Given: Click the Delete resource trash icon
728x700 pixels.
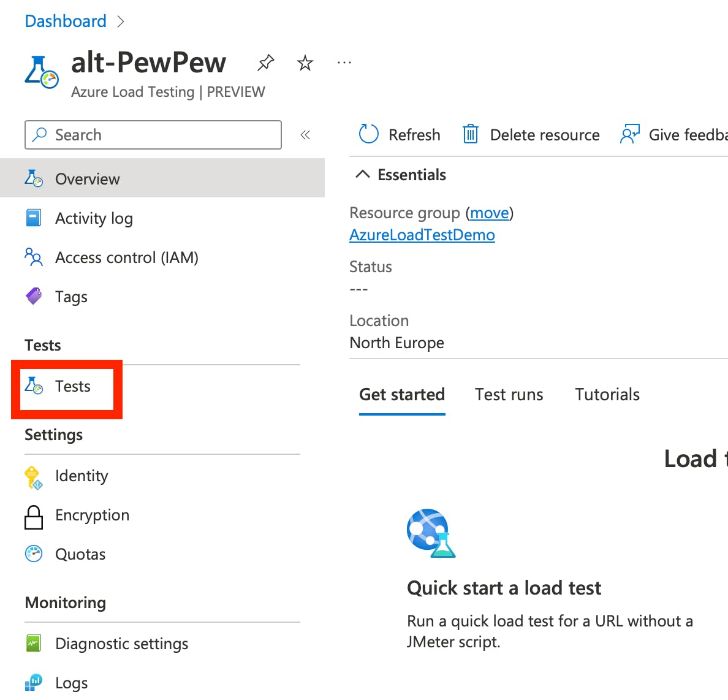Looking at the screenshot, I should coord(470,134).
